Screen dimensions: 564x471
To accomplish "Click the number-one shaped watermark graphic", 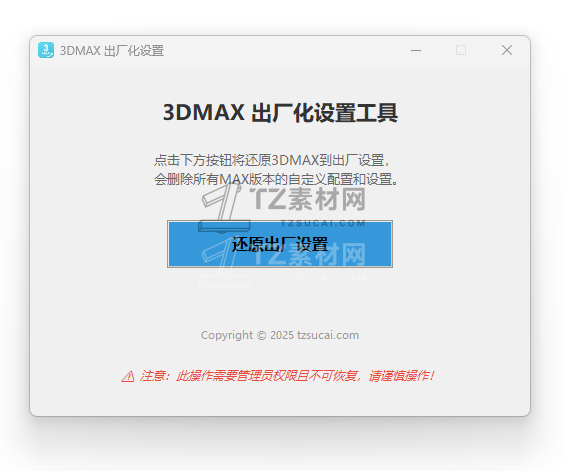I will tap(223, 207).
